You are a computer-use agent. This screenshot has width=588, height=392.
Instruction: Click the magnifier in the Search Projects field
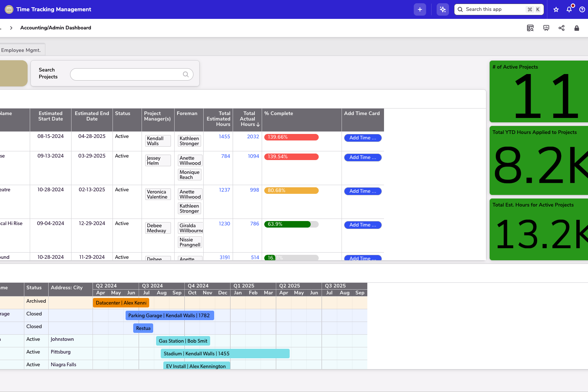click(185, 74)
